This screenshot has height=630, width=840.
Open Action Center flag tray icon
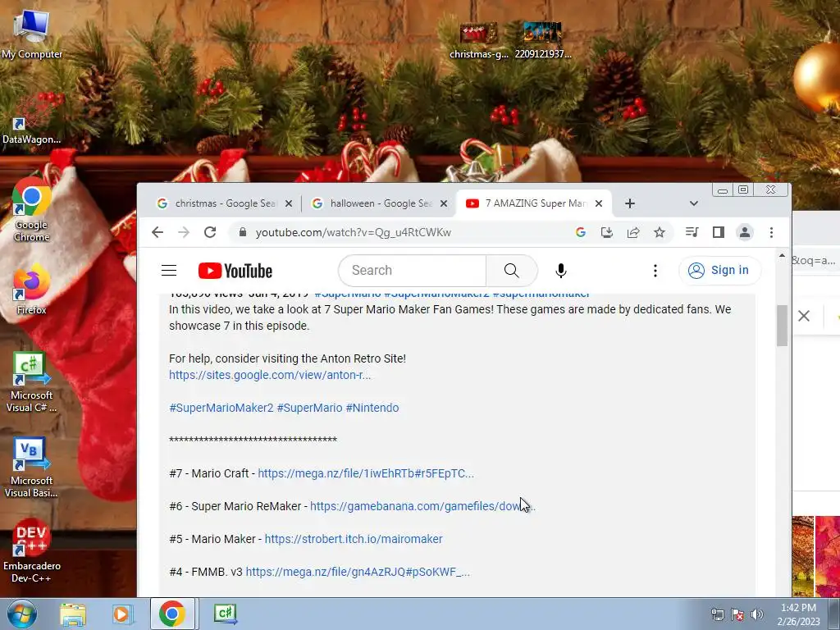tap(737, 614)
